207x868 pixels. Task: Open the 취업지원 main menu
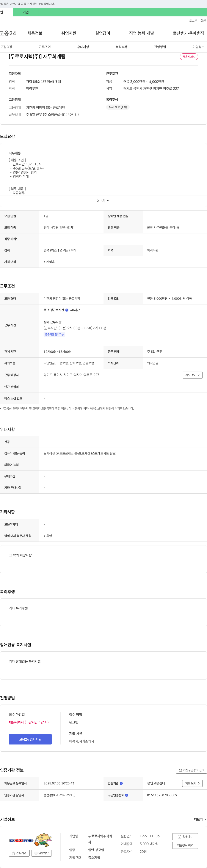point(69,33)
